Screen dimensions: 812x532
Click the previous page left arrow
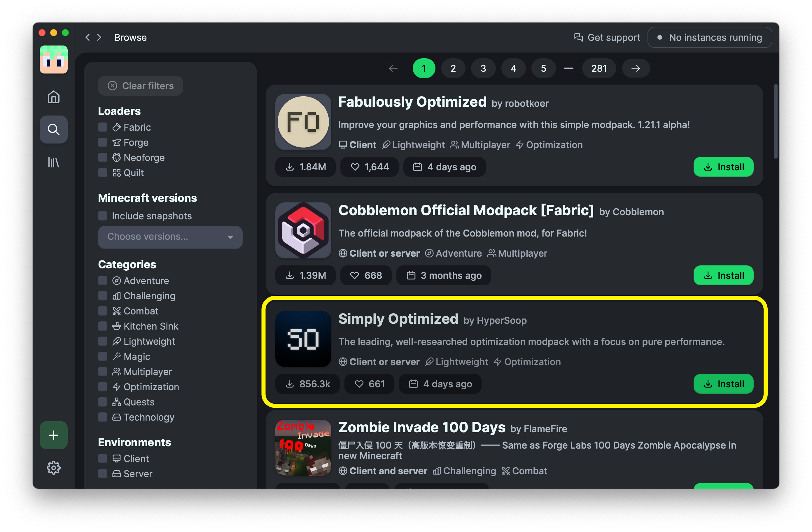pos(393,68)
